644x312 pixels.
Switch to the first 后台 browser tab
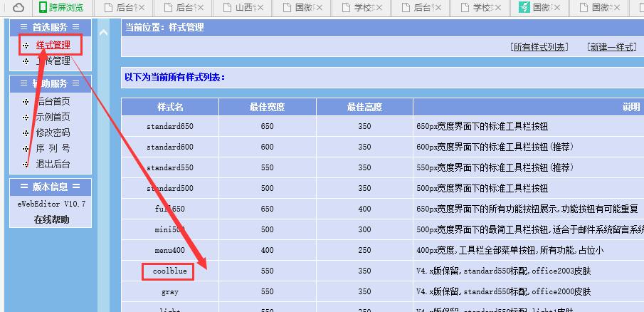(125, 8)
